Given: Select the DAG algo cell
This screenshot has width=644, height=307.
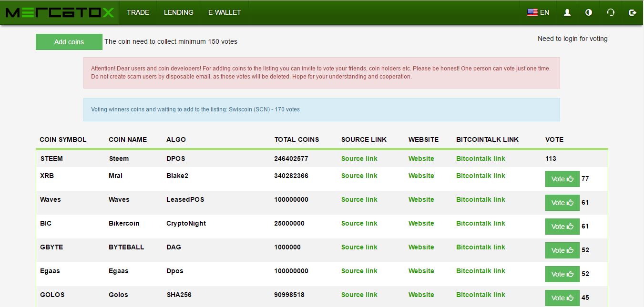Looking at the screenshot, I should [x=174, y=247].
